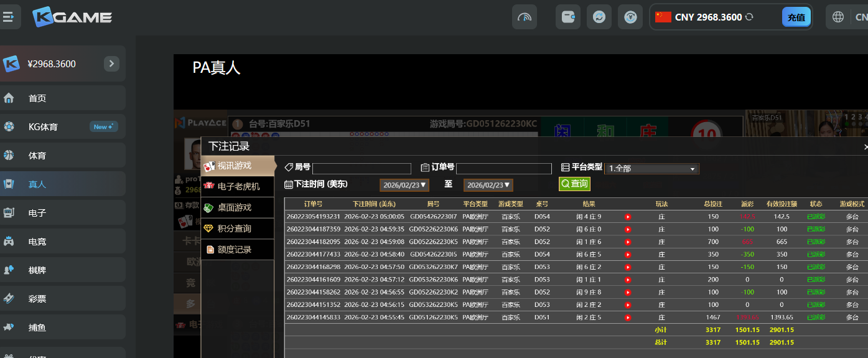Screen dimensions: 868x358
Task: Switch to 电子老虎机 records tab
Action: 238,187
